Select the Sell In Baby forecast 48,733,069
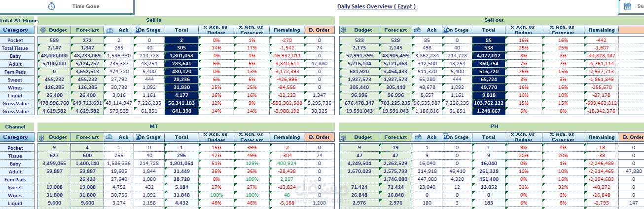This screenshot has width=644, height=209. tap(87, 56)
